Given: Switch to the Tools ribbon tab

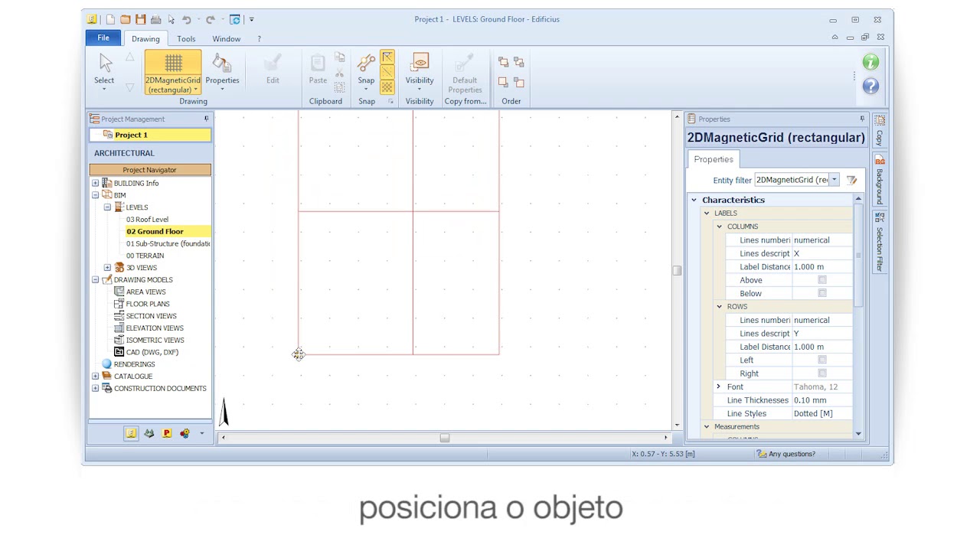Looking at the screenshot, I should (186, 39).
